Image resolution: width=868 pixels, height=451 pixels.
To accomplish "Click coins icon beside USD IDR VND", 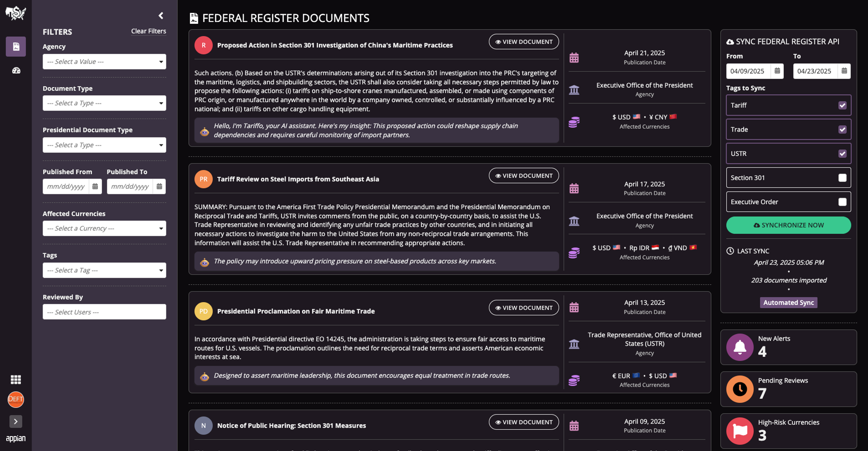I will 574,253.
